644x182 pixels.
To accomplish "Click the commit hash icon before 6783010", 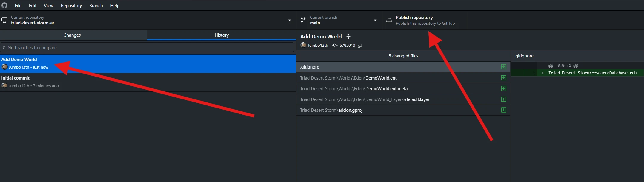I will (x=335, y=45).
